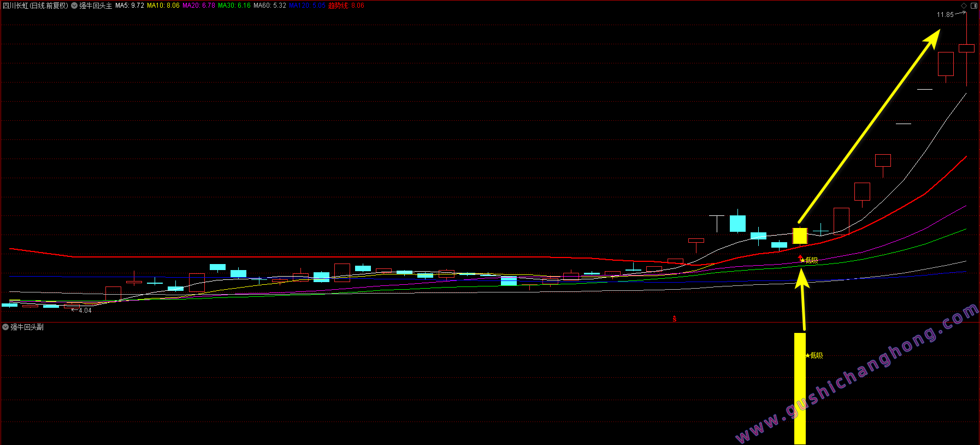Click the diamond icon at top-right corner

pyautogui.click(x=964, y=5)
